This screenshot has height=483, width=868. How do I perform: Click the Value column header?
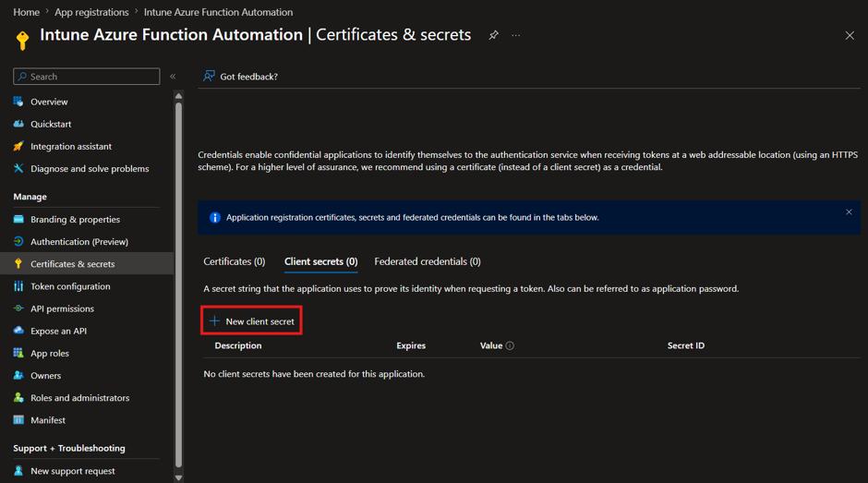click(x=491, y=345)
